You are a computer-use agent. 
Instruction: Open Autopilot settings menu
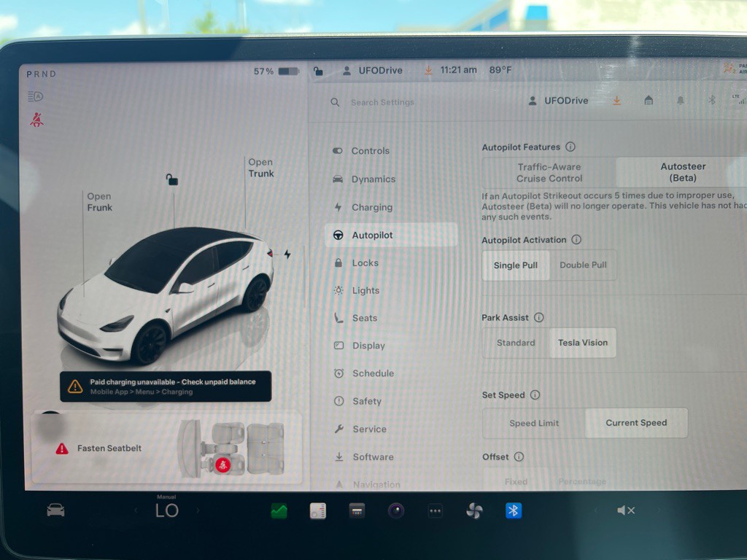tap(391, 235)
